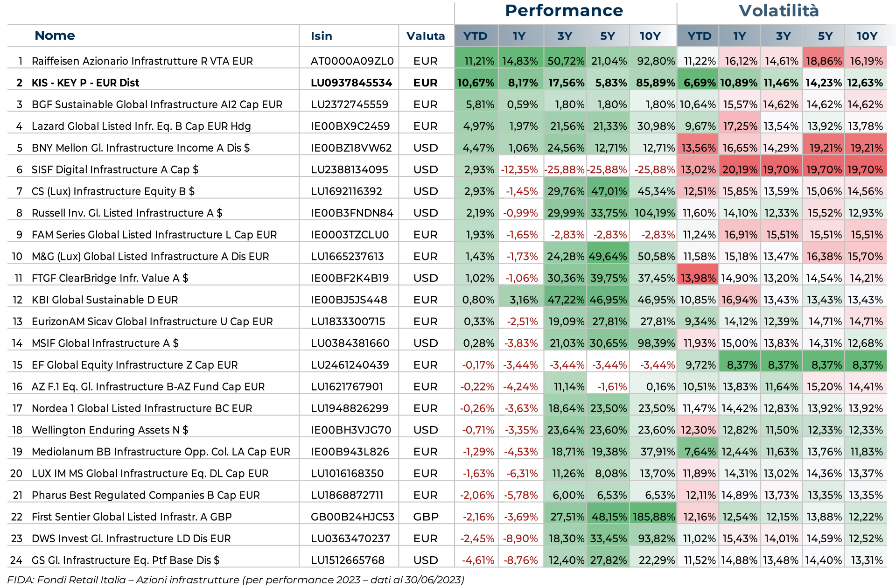Screen dimensions: 896x588
Task: Click the FIDA source footnote text
Action: coord(236,580)
